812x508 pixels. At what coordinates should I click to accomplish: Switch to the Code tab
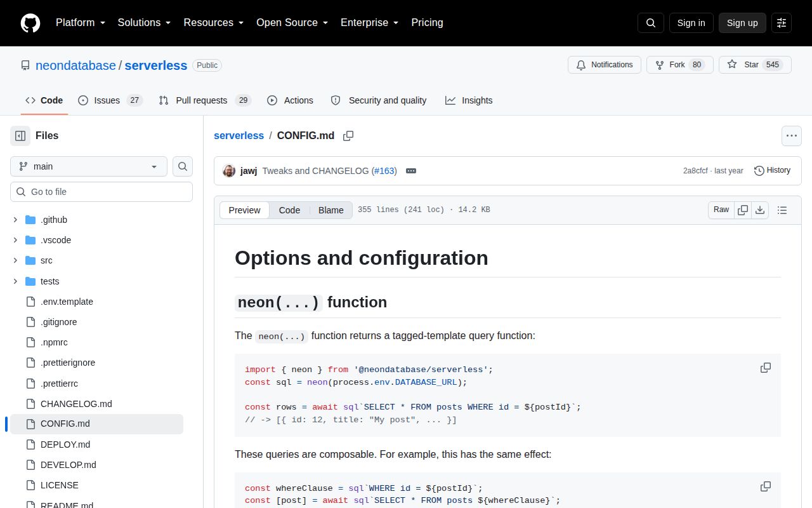(x=44, y=100)
